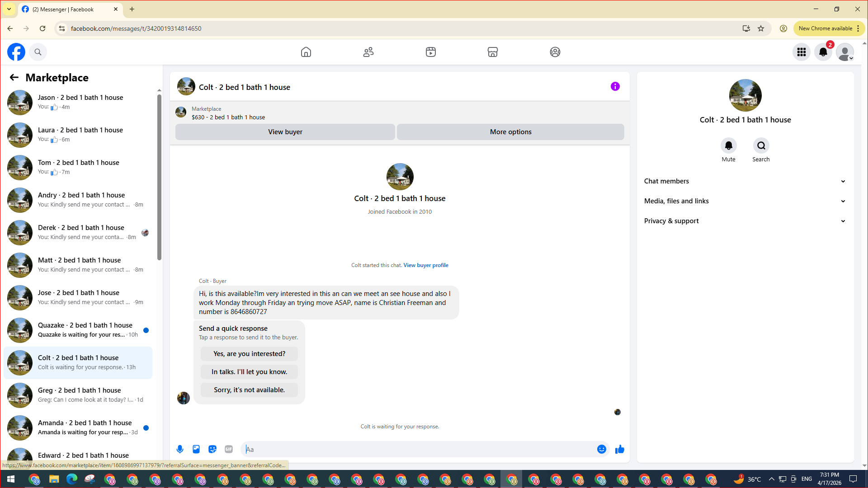Open View buyer profile link
This screenshot has height=488, width=868.
(425, 265)
